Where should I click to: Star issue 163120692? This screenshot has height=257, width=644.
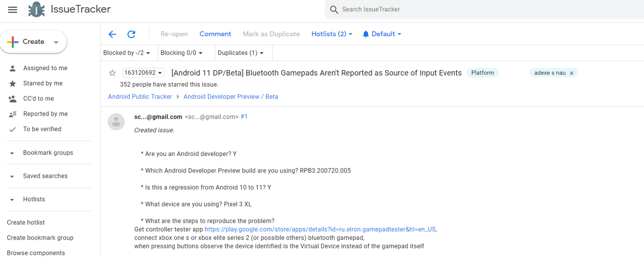[113, 73]
